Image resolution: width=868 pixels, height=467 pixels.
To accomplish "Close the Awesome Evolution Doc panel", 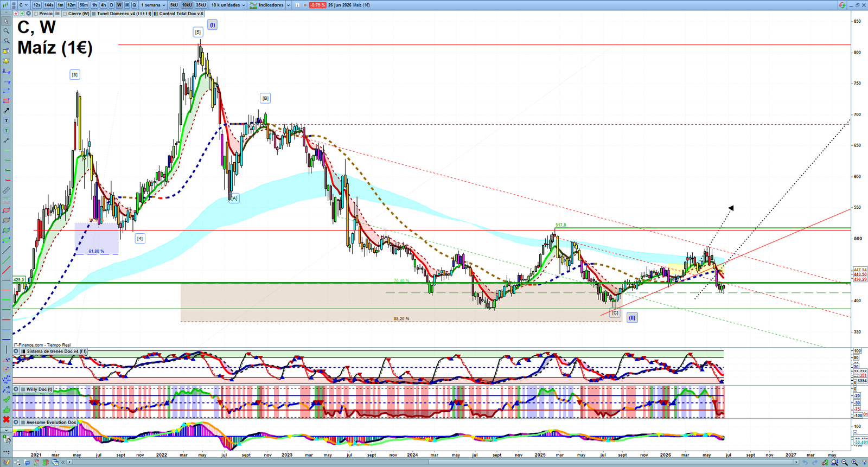I will (x=16, y=422).
